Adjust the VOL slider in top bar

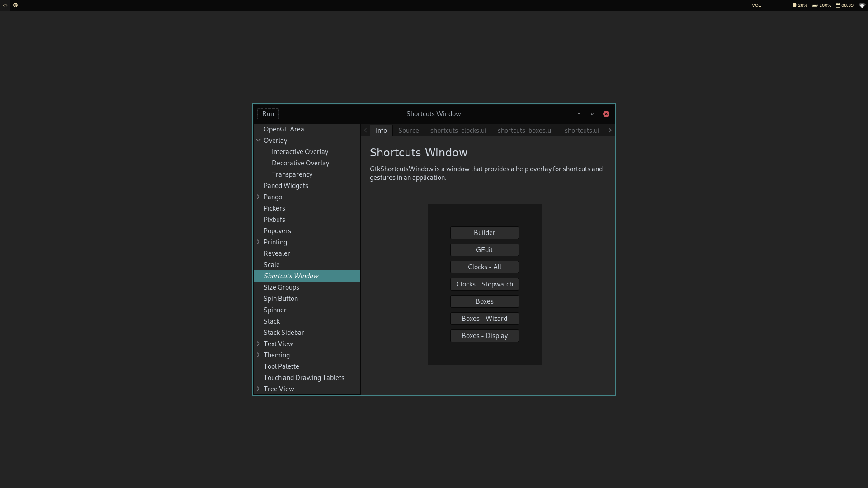coord(775,5)
